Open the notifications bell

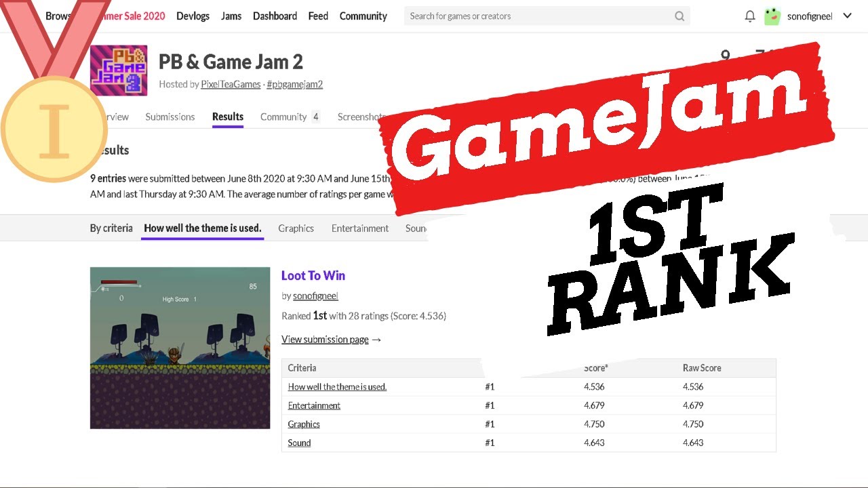tap(749, 16)
